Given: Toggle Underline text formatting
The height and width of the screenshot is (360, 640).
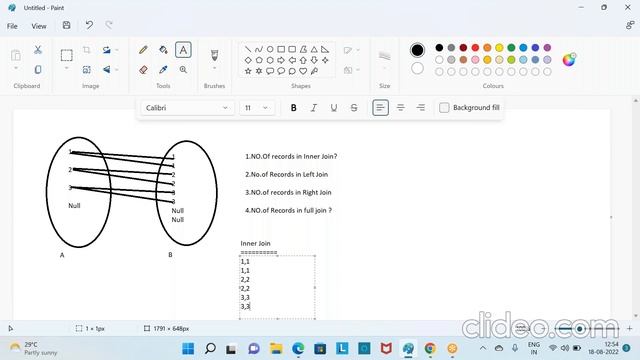Looking at the screenshot, I should tap(333, 108).
